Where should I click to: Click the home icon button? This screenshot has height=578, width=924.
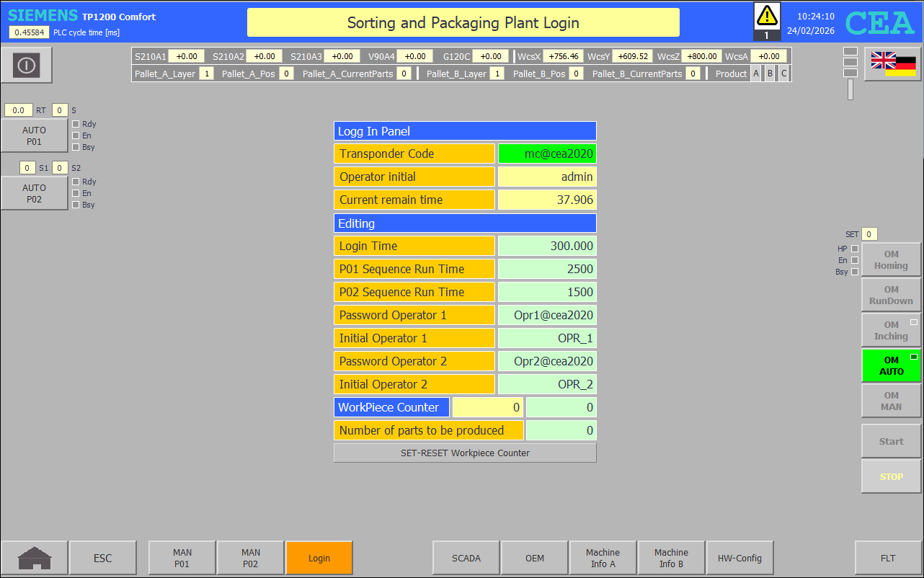(x=35, y=558)
